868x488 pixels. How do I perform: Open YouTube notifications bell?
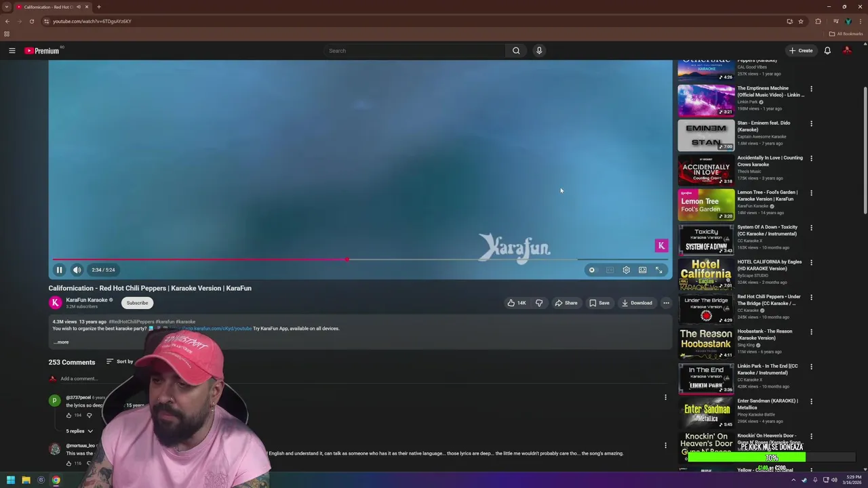(827, 51)
